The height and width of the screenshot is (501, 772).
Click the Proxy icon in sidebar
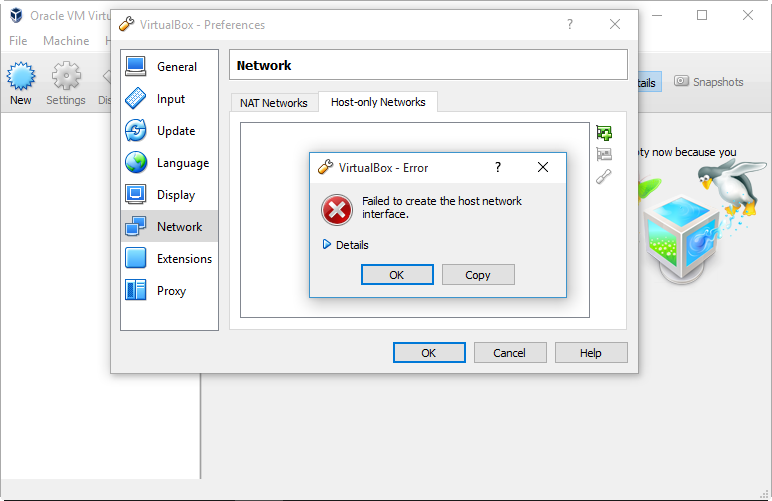pyautogui.click(x=135, y=290)
